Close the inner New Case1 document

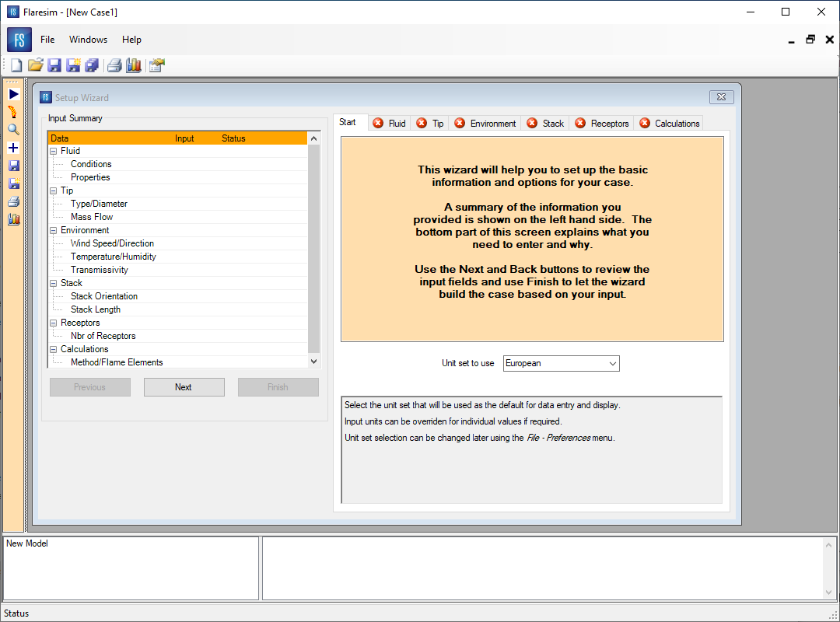coord(829,40)
